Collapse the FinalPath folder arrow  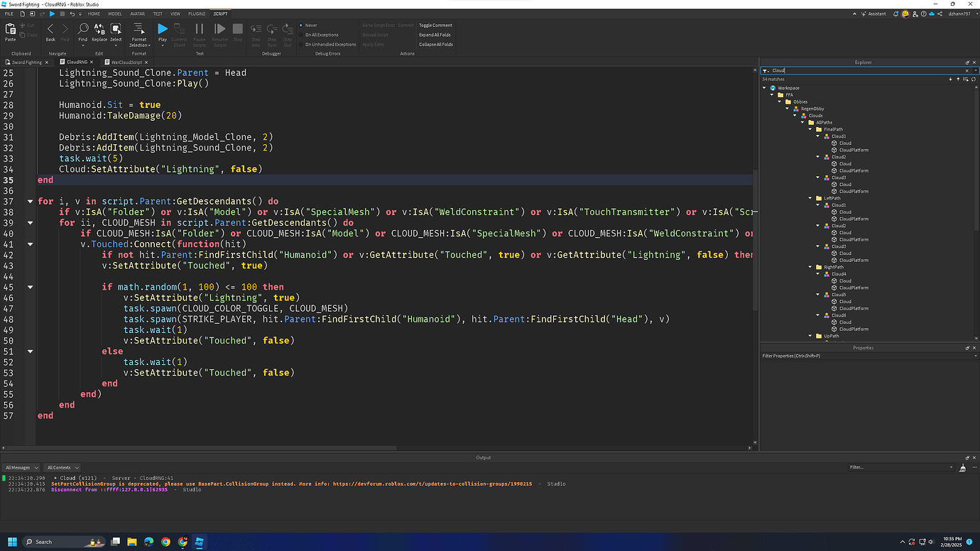810,129
